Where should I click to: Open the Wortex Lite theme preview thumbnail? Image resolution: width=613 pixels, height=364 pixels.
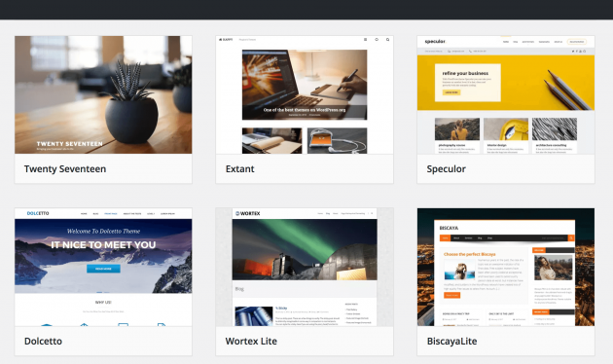tap(305, 267)
